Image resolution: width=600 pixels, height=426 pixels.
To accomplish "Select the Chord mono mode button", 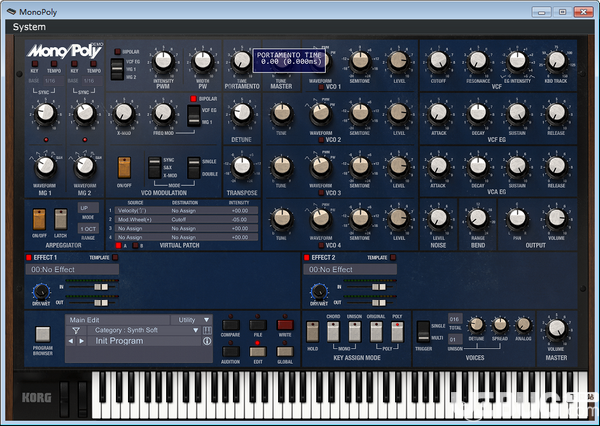I will 333,331.
